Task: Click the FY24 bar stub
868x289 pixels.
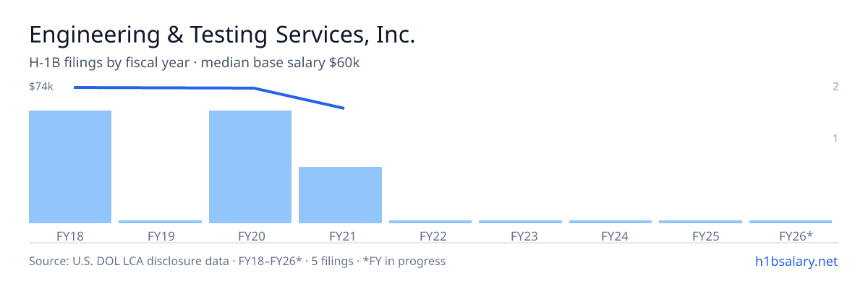Action: point(610,222)
